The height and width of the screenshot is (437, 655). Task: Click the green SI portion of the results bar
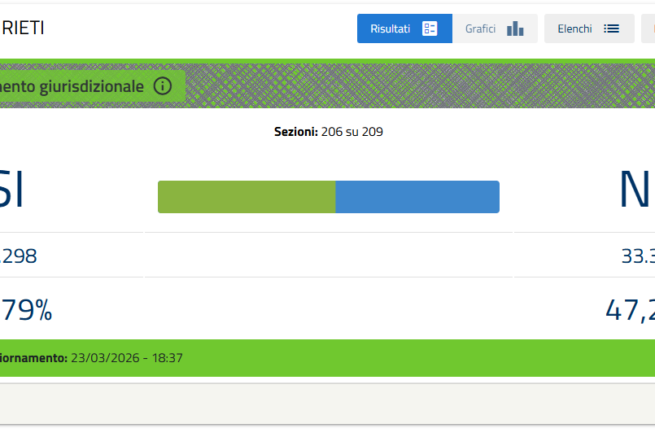coord(246,197)
